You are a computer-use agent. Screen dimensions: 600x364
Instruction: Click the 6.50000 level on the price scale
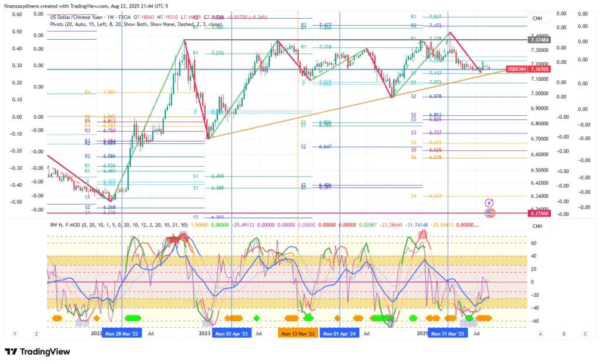pos(540,170)
